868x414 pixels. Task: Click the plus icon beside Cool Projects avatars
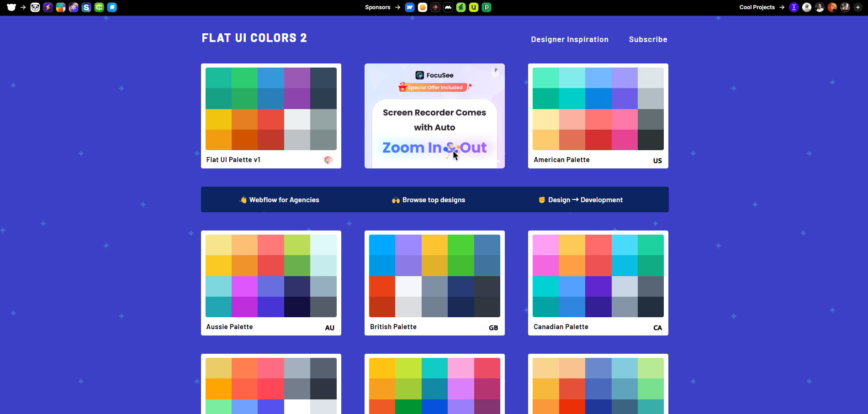[x=858, y=7]
